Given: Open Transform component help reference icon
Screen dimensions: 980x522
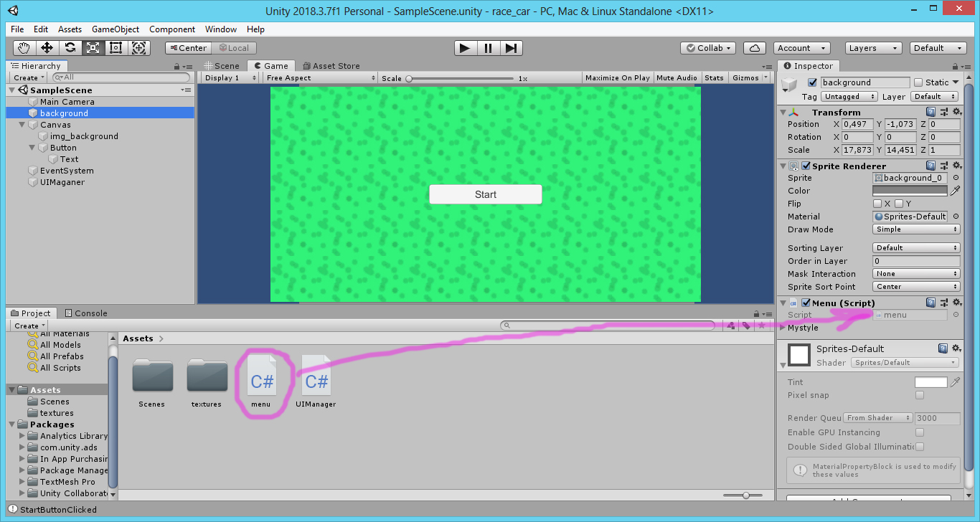Looking at the screenshot, I should click(930, 112).
